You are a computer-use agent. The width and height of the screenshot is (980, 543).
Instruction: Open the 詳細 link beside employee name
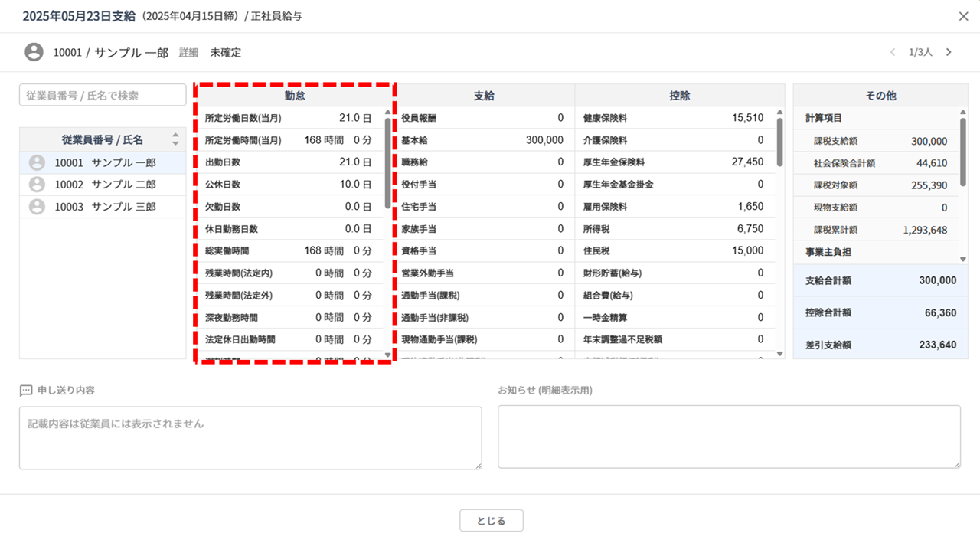click(188, 52)
